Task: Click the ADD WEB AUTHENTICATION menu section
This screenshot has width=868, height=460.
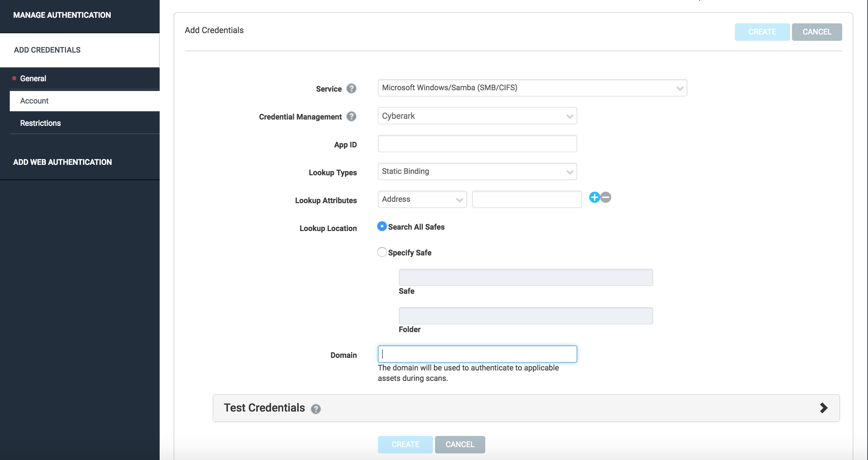Action: pyautogui.click(x=63, y=162)
